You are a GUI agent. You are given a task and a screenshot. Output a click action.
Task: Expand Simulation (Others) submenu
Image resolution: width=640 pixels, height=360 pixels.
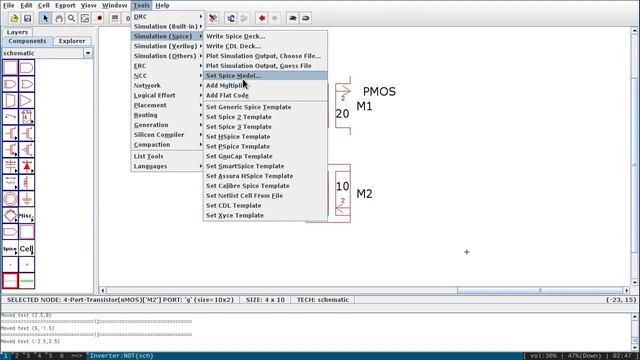pos(167,56)
